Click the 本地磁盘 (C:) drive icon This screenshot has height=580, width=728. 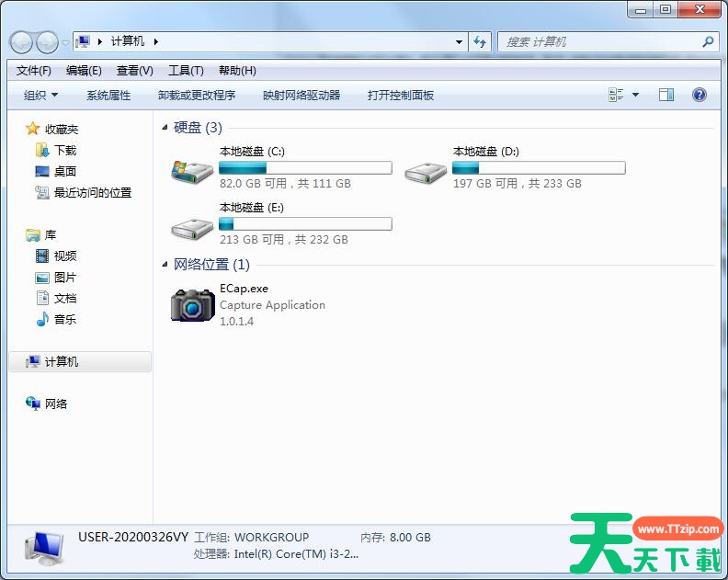pos(192,171)
